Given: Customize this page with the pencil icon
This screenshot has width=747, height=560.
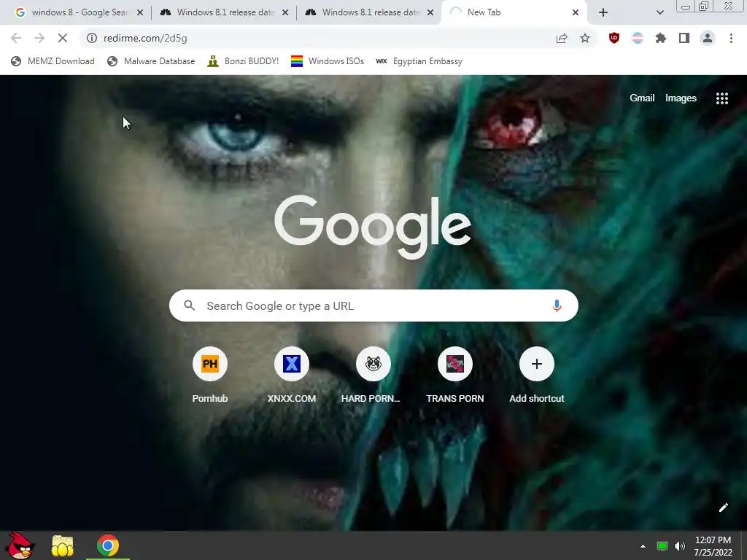Looking at the screenshot, I should tap(723, 507).
